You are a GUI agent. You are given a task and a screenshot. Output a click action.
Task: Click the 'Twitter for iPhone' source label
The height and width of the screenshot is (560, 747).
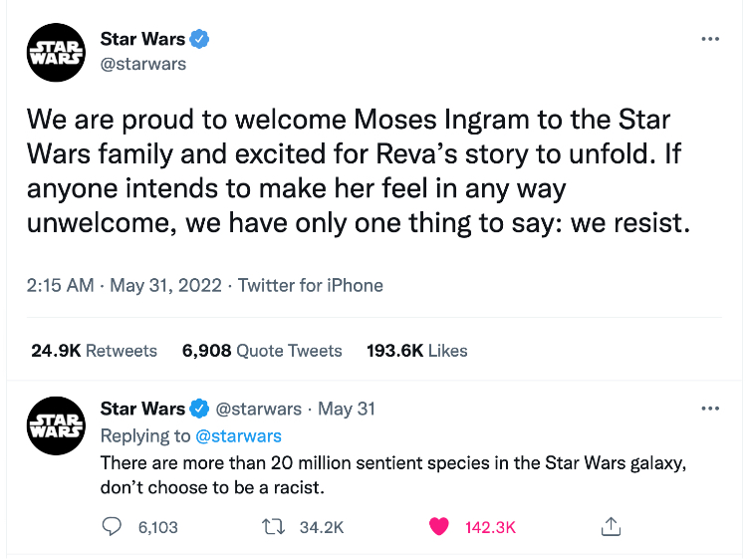[310, 285]
